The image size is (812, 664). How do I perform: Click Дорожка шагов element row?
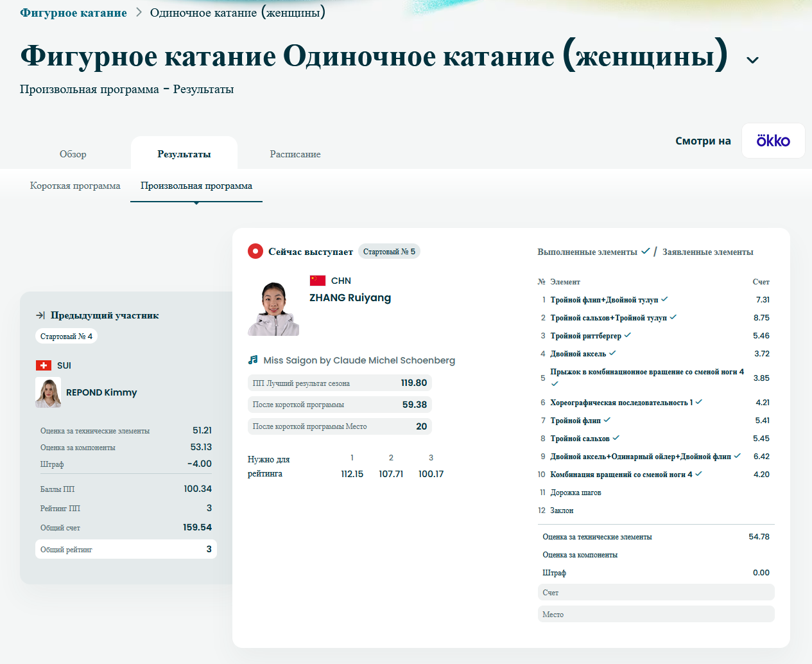coord(656,493)
